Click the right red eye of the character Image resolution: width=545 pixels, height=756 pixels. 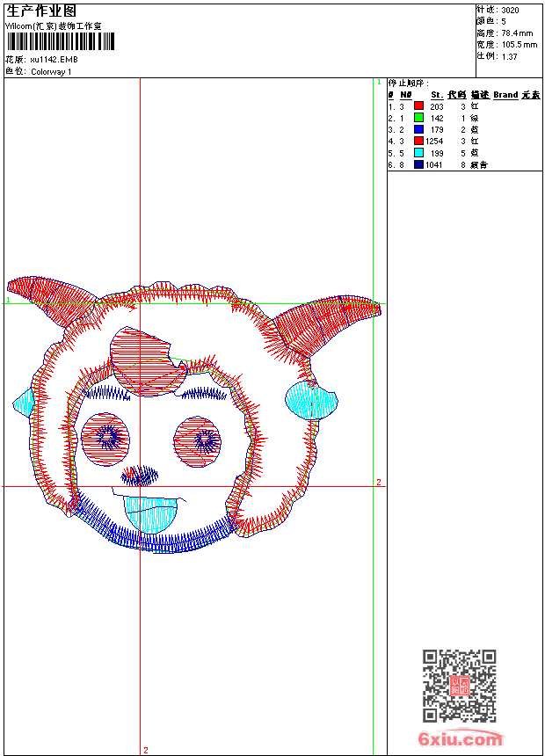(197, 442)
